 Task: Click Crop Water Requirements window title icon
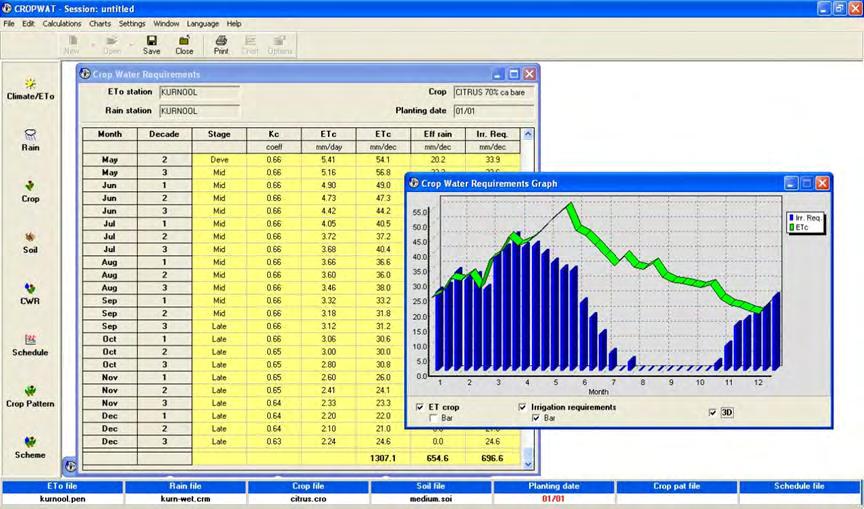(85, 74)
